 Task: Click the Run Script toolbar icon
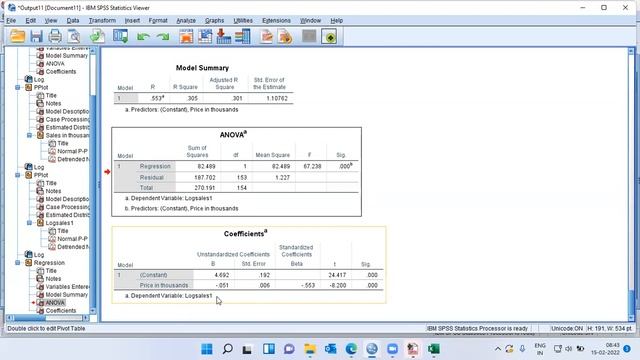(285, 36)
